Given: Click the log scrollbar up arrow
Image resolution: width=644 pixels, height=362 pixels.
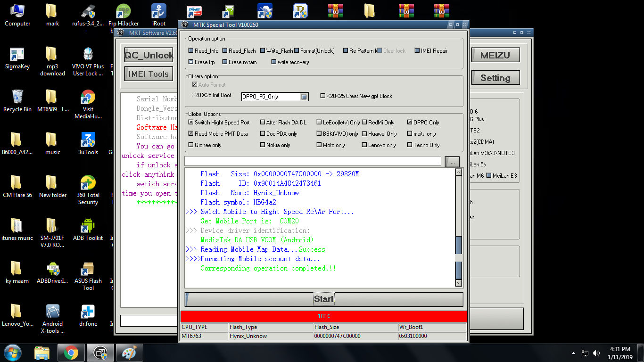Looking at the screenshot, I should pyautogui.click(x=459, y=173).
